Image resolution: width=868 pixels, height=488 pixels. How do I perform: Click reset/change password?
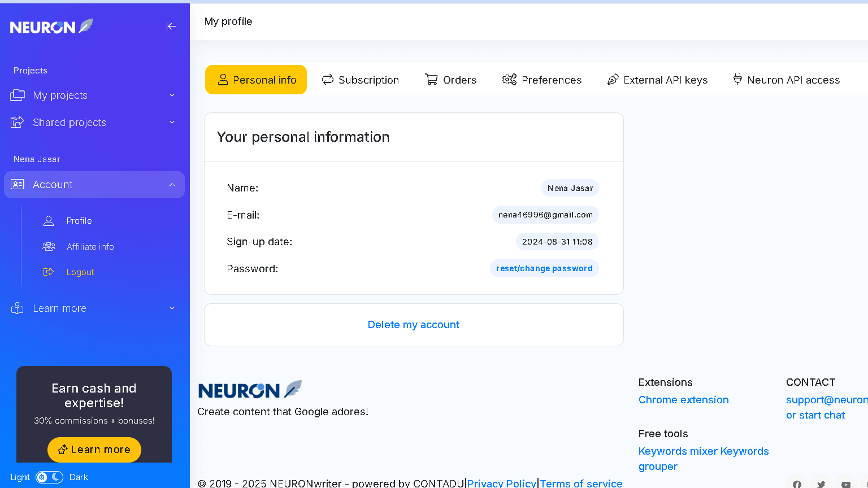click(x=544, y=268)
